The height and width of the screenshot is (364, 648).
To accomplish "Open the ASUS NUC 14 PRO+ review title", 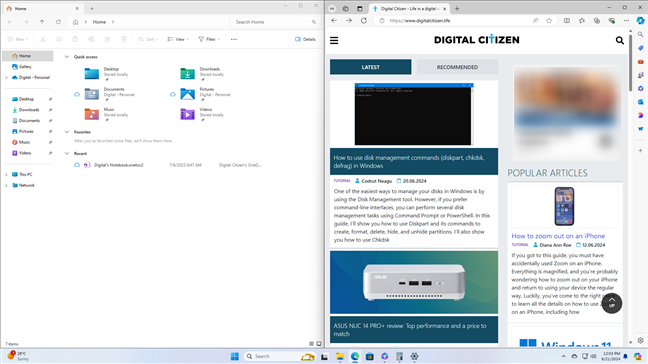I will coord(410,330).
